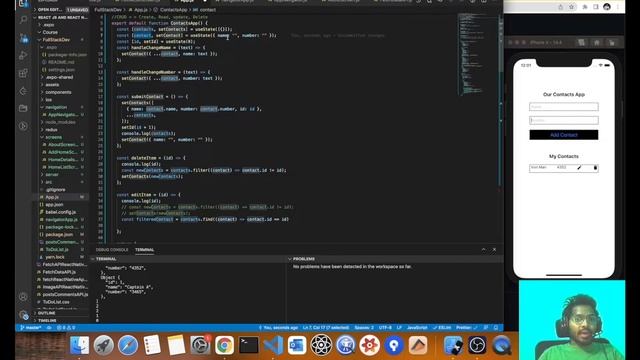Screen dimensions: 640x360
Task: Click the JavaScript language mode in status bar
Action: pos(417,328)
